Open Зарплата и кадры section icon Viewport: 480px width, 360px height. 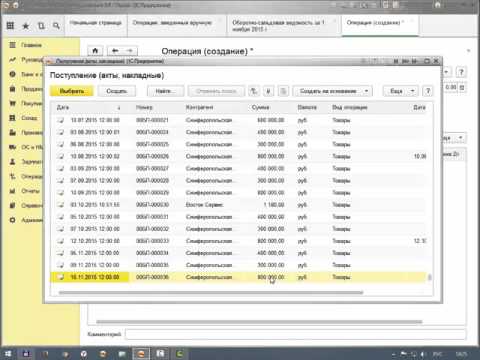pyautogui.click(x=13, y=162)
